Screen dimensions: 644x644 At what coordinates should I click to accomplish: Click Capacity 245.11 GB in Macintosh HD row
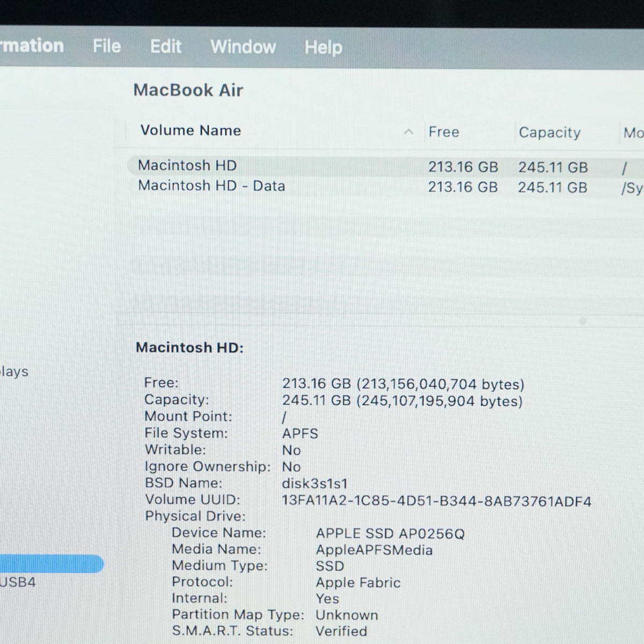pos(553,167)
